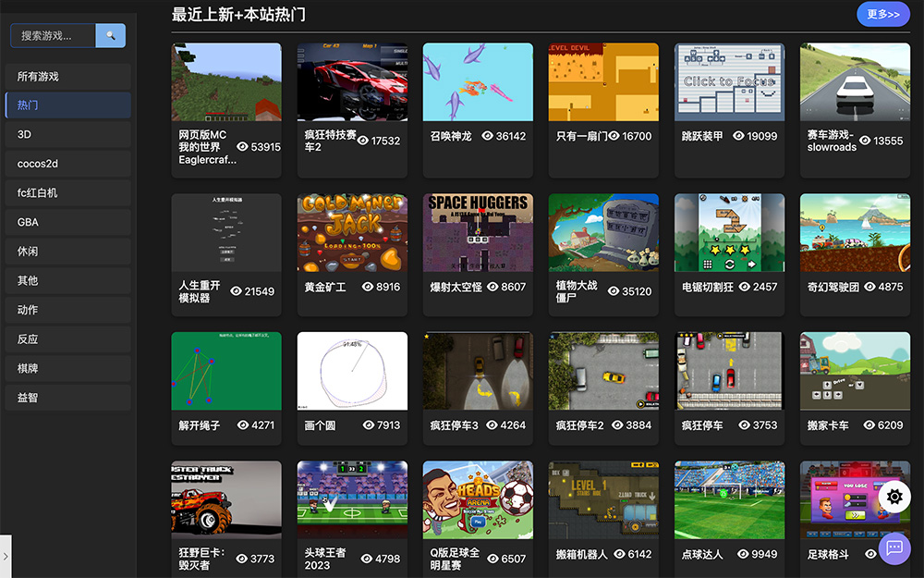This screenshot has height=578, width=924.
Task: Choose the GBA category
Action: click(67, 222)
